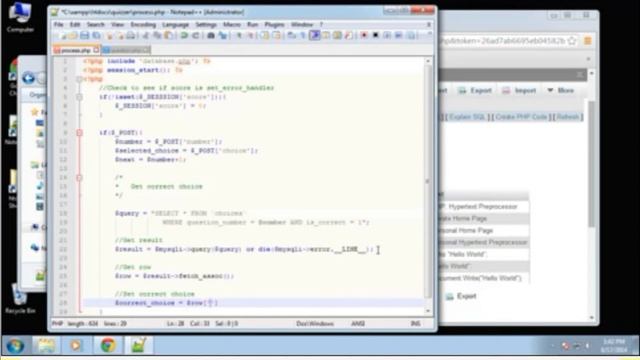Toggle the highlighted indent guide button
The height and width of the screenshot is (360, 640).
click(x=315, y=36)
